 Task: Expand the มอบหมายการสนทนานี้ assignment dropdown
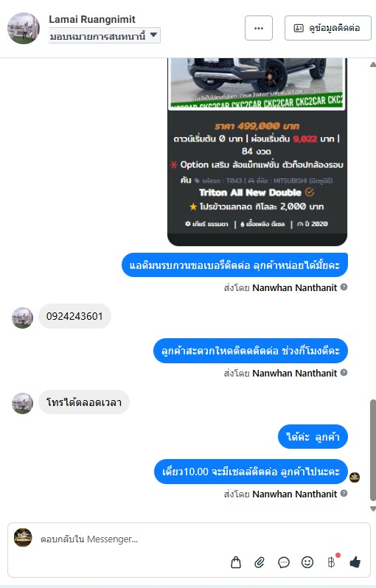pos(104,35)
